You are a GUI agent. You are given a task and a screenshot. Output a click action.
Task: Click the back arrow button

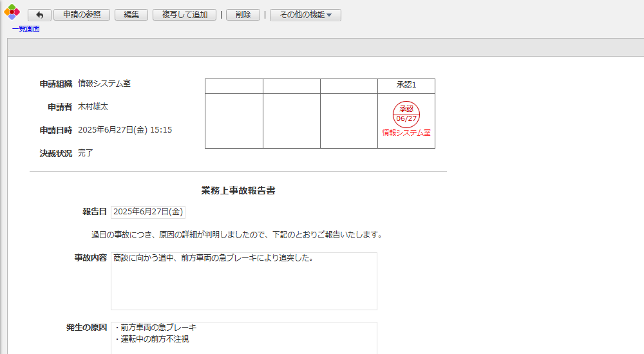click(x=39, y=15)
